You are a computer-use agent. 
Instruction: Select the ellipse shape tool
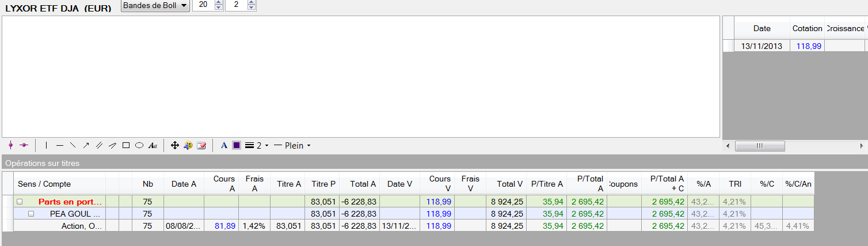(139, 146)
